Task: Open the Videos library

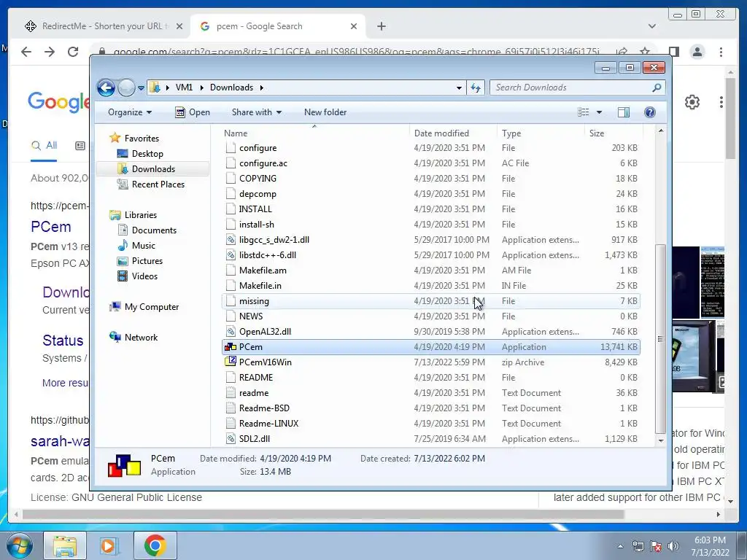Action: point(144,276)
